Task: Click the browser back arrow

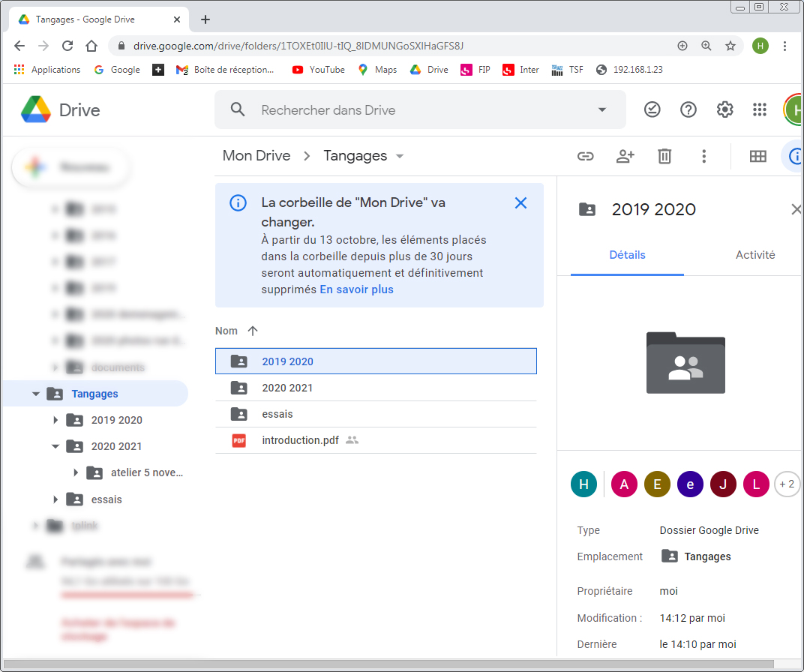Action: [x=19, y=46]
